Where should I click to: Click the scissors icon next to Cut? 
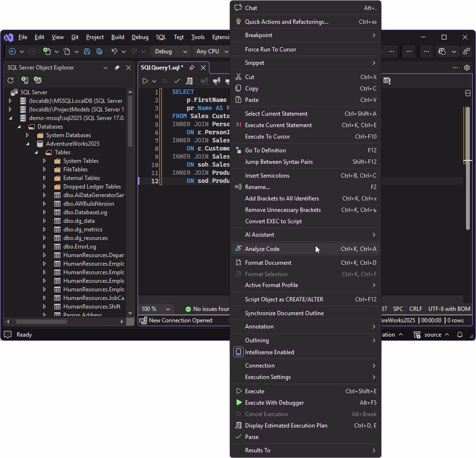click(238, 77)
